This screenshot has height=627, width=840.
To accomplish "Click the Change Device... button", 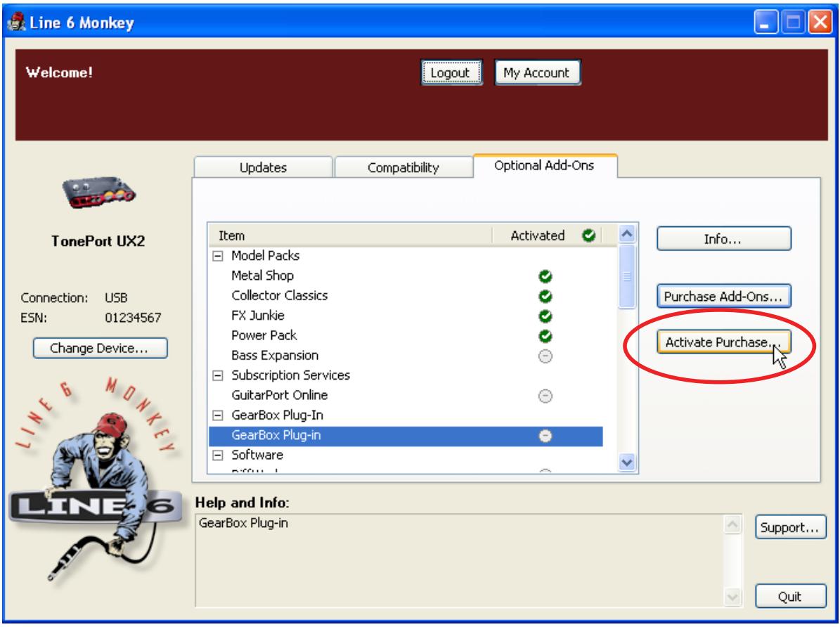I will coord(101,348).
